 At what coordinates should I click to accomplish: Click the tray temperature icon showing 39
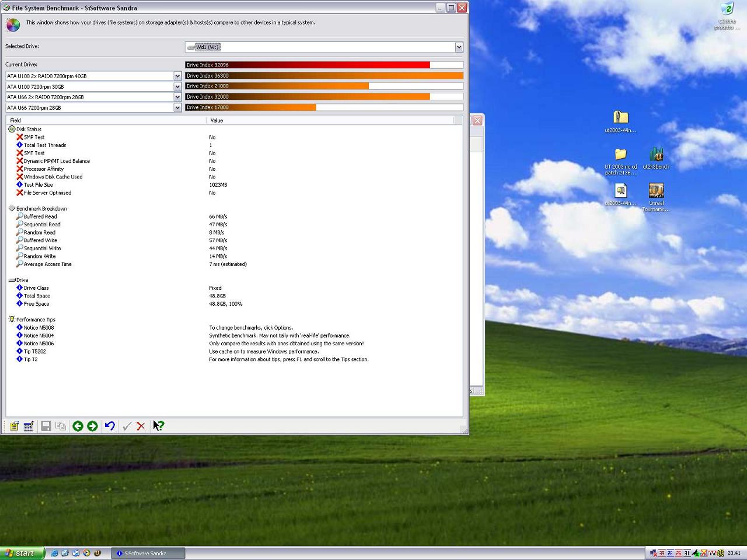click(662, 553)
